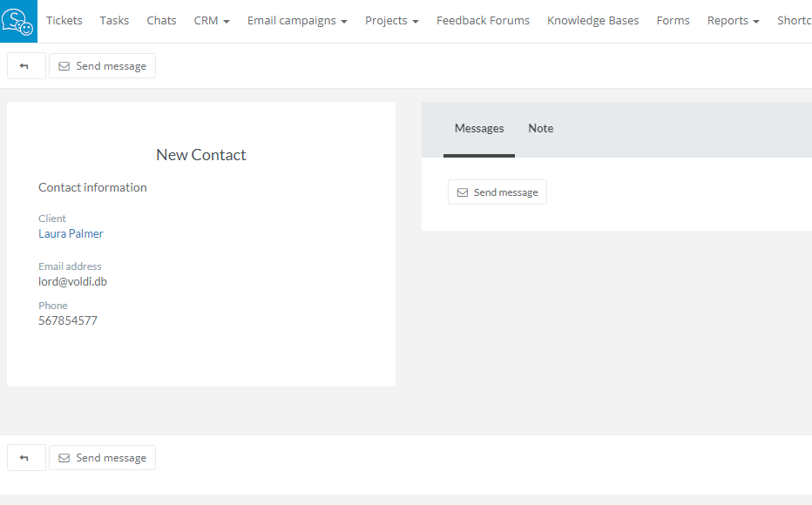Click envelope icon in top Send message button
The image size is (812, 505).
click(x=64, y=66)
